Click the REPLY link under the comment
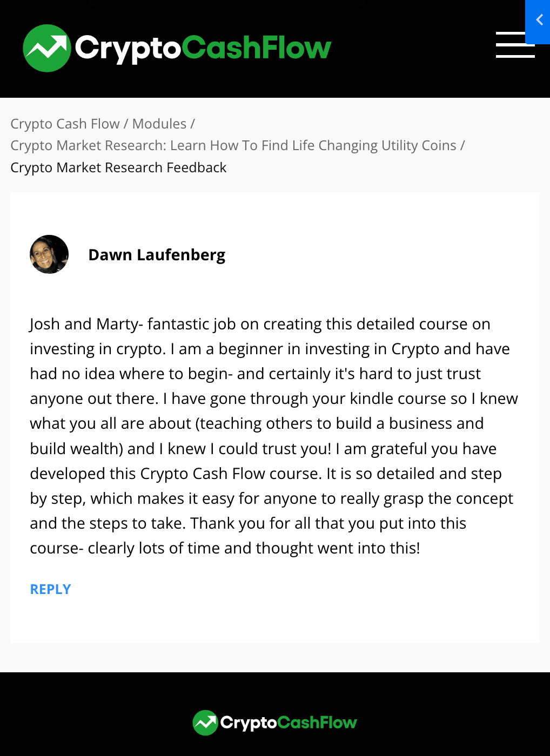This screenshot has width=550, height=756. point(51,589)
